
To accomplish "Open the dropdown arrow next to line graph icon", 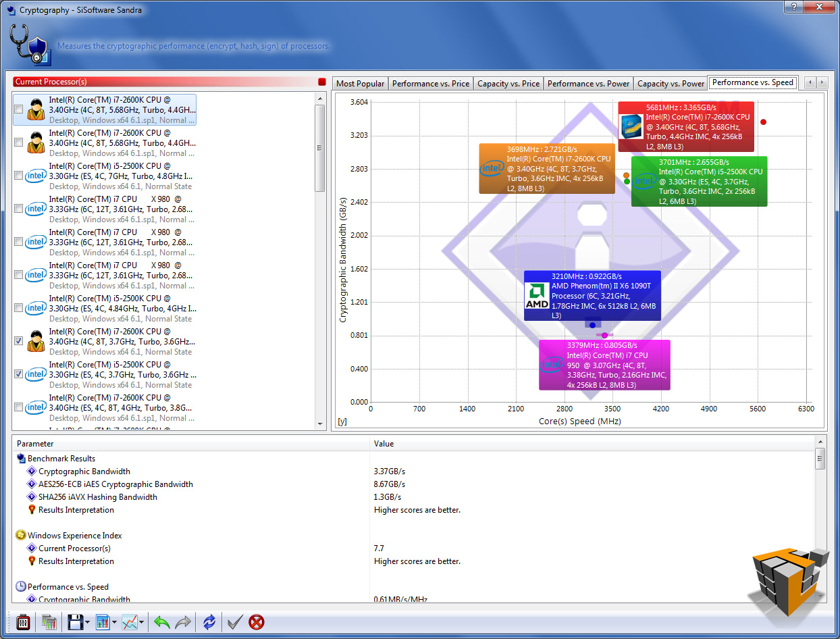I will (142, 622).
